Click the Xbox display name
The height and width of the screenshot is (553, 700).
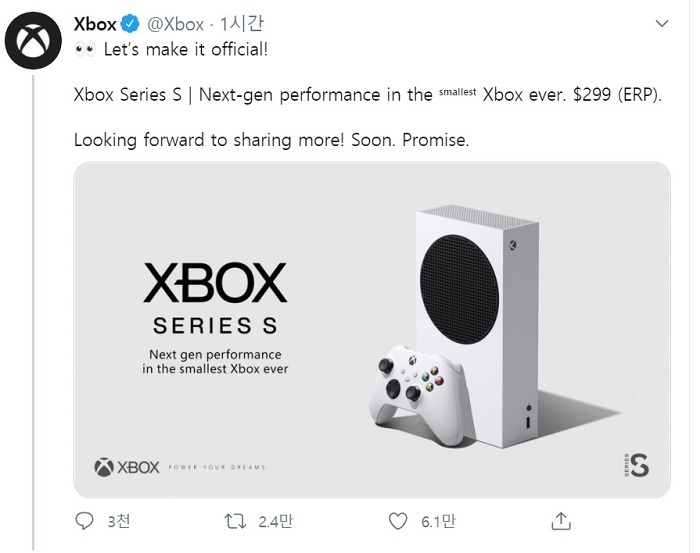coord(95,24)
